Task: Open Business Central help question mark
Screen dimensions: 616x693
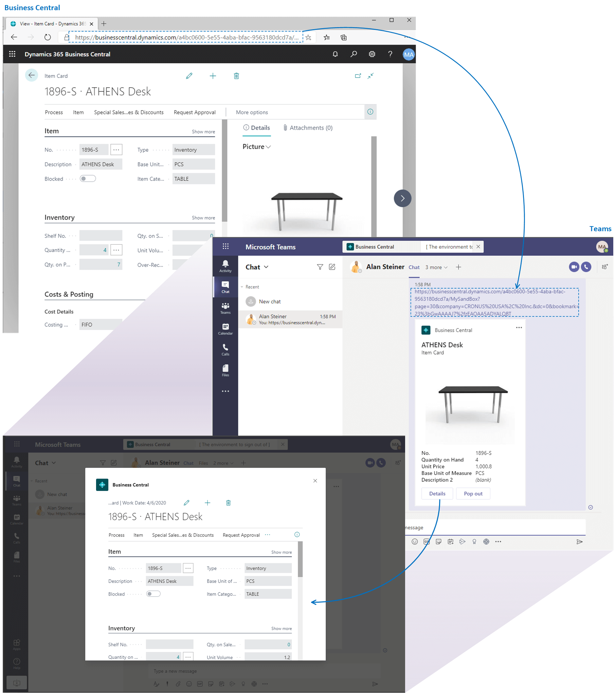Action: pyautogui.click(x=390, y=54)
